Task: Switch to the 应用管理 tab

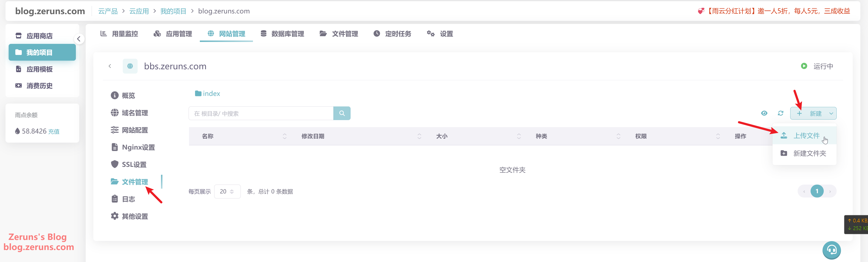Action: pyautogui.click(x=173, y=34)
